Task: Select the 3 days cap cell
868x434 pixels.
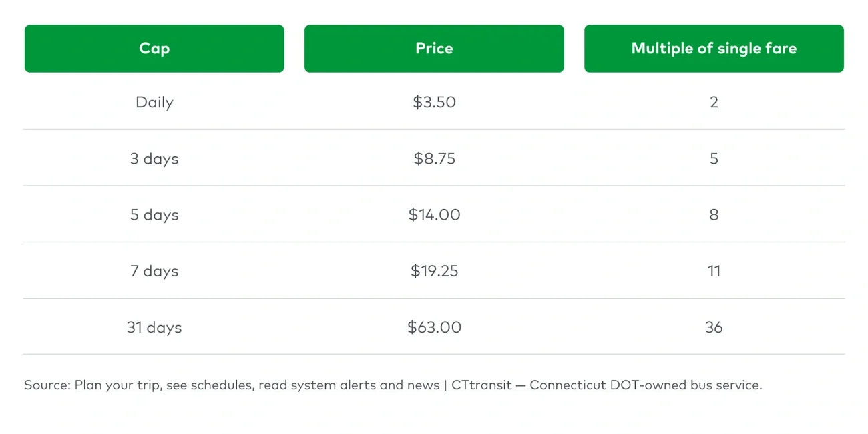Action: pos(154,159)
